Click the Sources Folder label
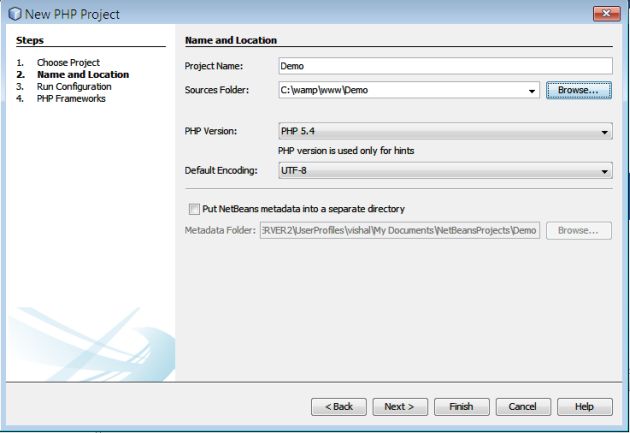 click(x=217, y=90)
